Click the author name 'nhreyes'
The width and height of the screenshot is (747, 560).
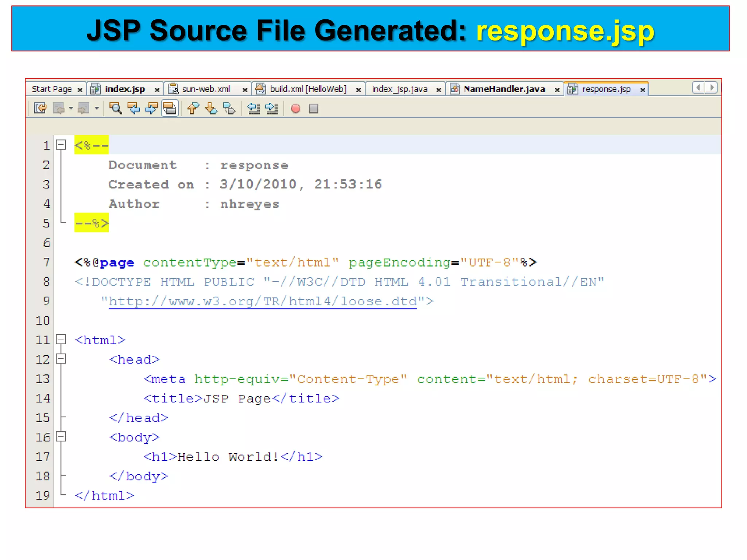click(x=250, y=204)
